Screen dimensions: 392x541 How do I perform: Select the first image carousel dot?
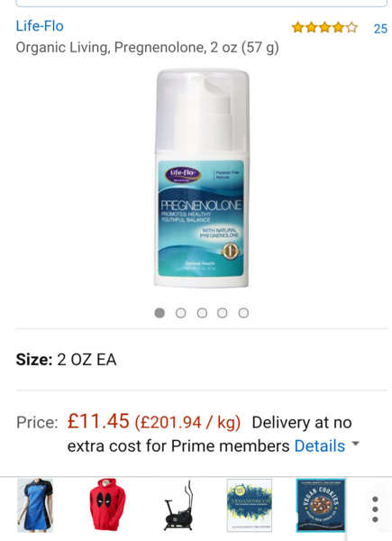160,313
